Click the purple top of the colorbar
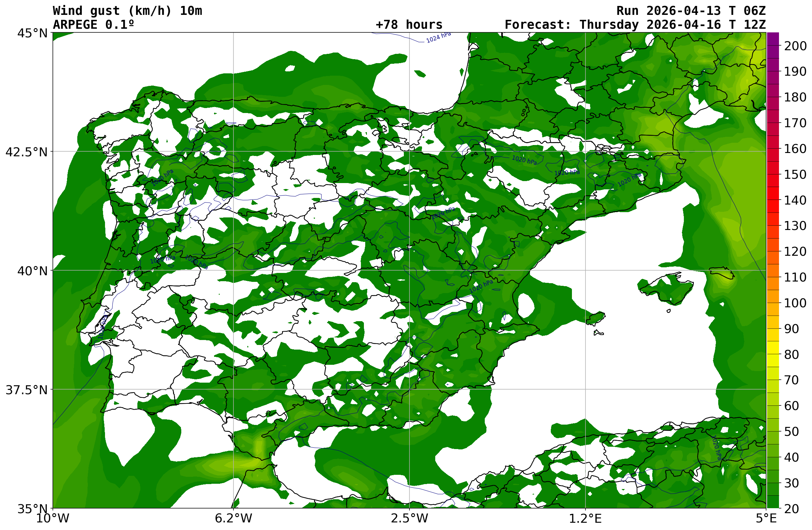Screen dimensions: 812x530 pos(772,39)
